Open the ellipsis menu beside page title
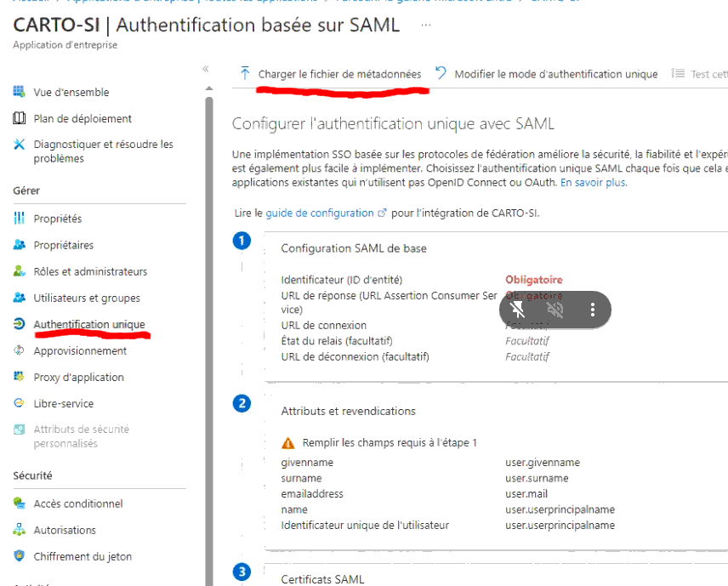728x586 pixels. tap(426, 25)
